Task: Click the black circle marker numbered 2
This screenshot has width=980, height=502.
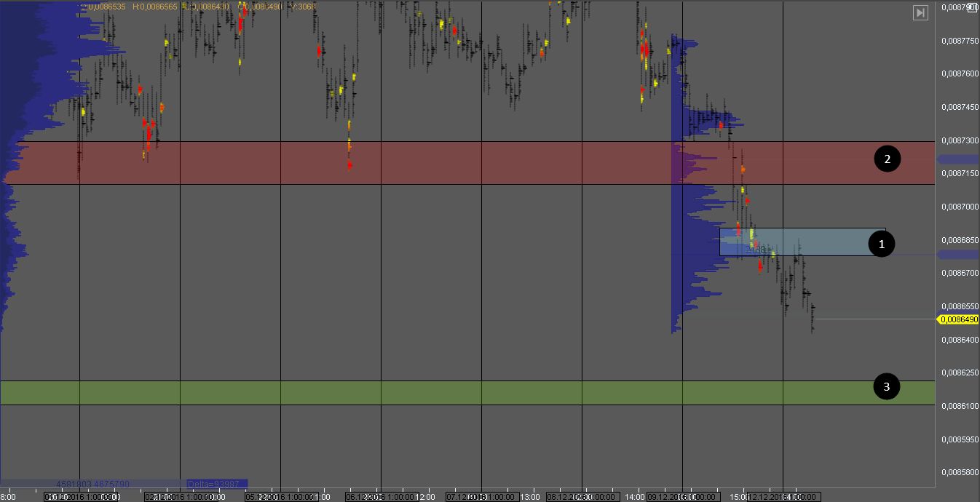Action: [887, 159]
